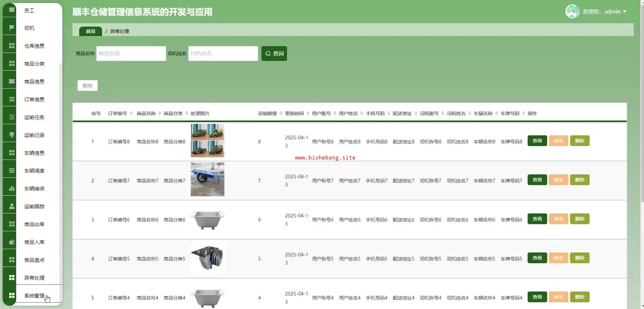This screenshot has height=309, width=644.
Task: Check the row with 订单编号8
Action: pos(77,142)
